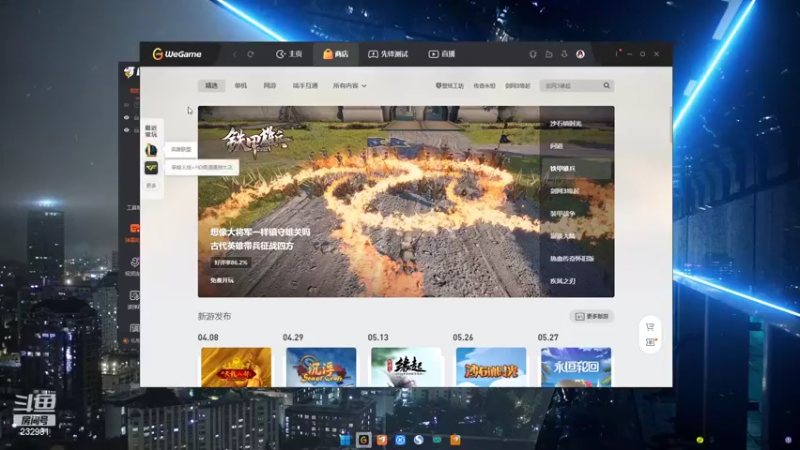Open the 剑网3缘起 link beside the search box

click(518, 86)
